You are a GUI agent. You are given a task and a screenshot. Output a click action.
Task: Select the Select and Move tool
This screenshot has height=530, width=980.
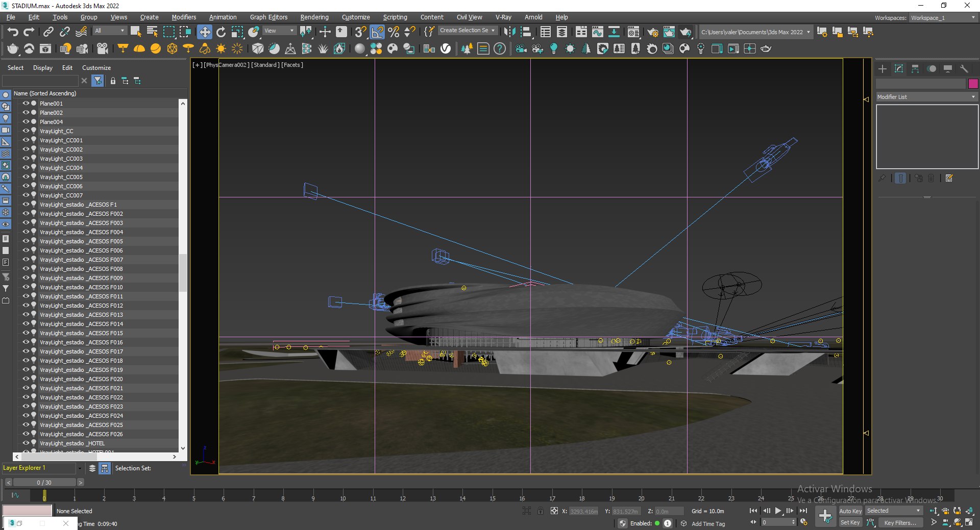tap(204, 32)
